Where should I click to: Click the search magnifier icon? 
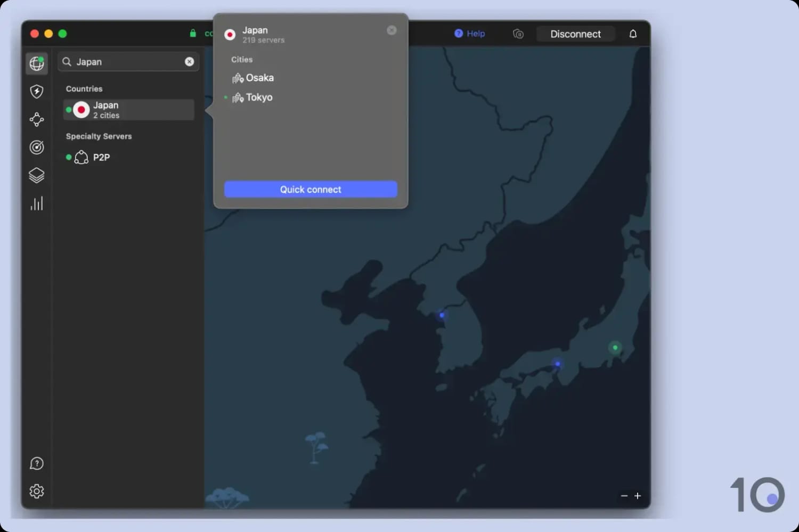coord(67,62)
